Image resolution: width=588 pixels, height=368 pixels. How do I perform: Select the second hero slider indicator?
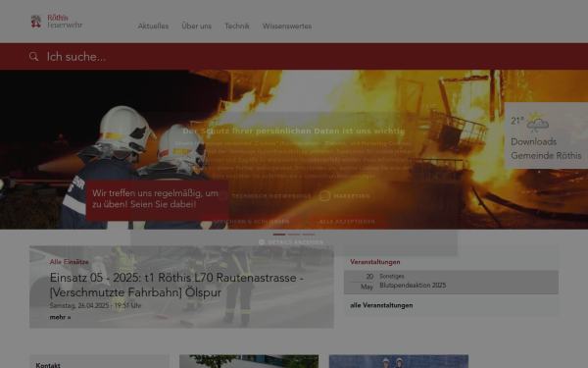click(294, 235)
